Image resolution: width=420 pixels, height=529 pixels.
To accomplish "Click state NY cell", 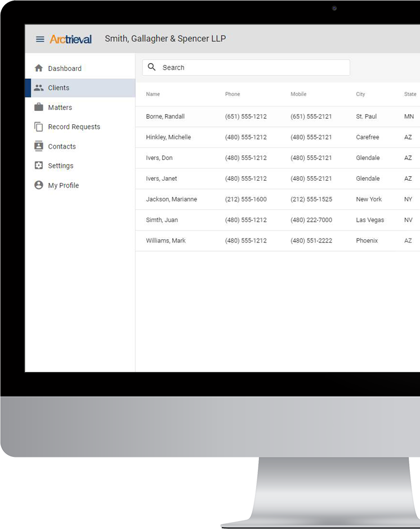I will (408, 199).
